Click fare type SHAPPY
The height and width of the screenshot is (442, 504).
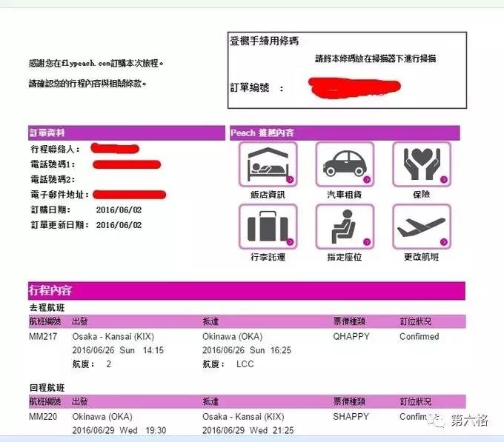point(351,417)
